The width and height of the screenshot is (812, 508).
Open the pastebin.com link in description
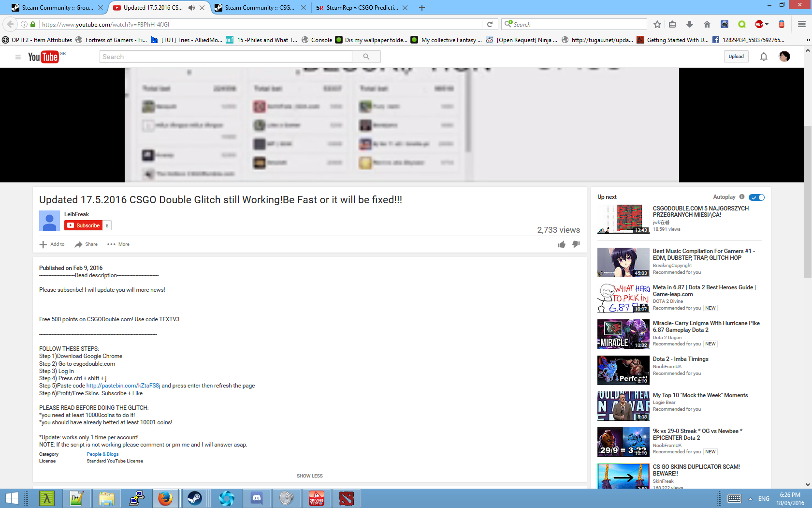[123, 386]
